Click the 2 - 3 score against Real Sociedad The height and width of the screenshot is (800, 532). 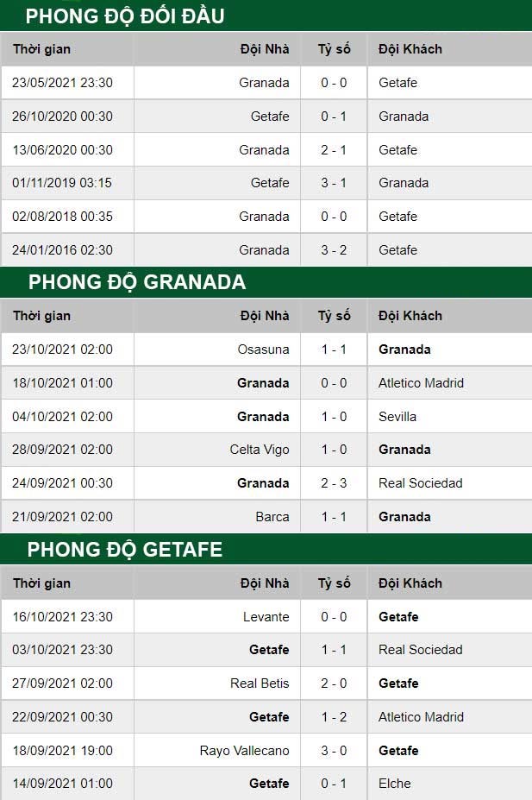334,483
